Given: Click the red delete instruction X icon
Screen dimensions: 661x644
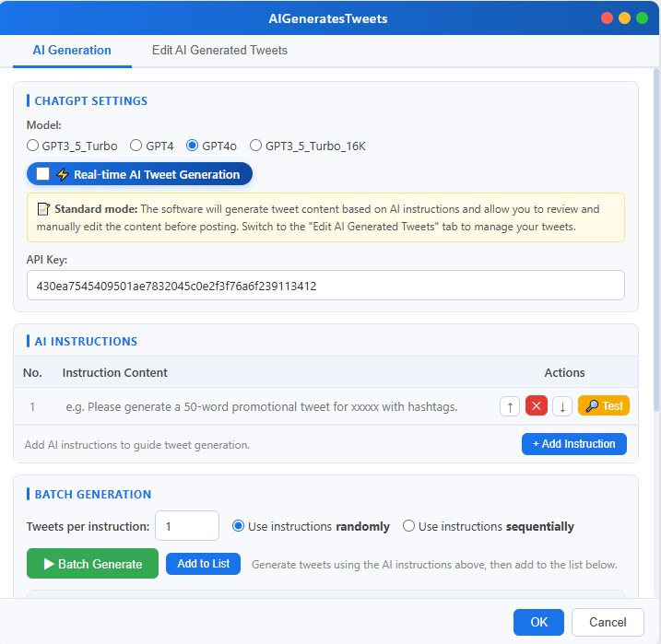Looking at the screenshot, I should 536,406.
